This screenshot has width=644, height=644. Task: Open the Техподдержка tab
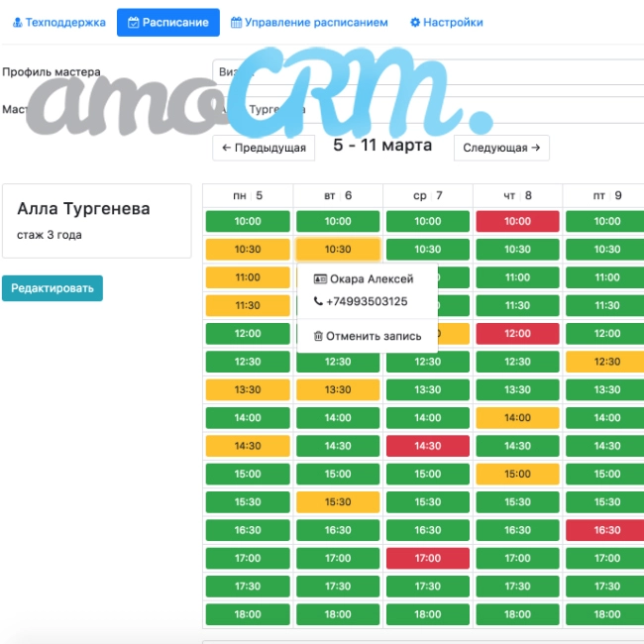coord(59,22)
